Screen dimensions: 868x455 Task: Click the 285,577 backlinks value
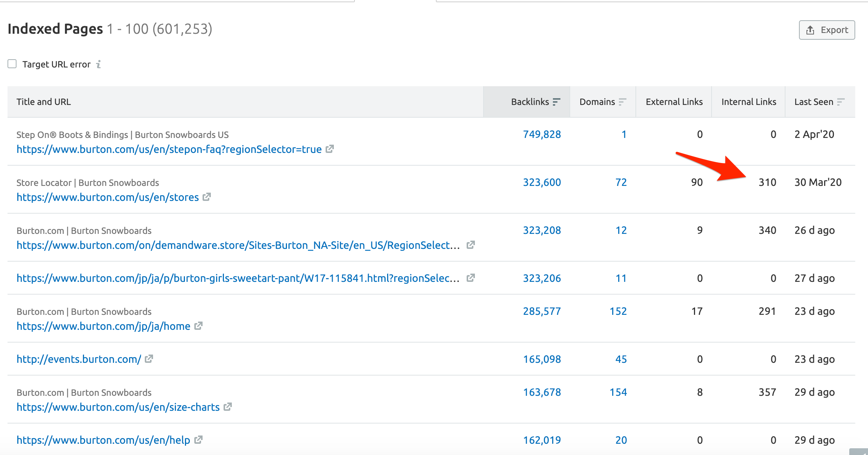[542, 311]
